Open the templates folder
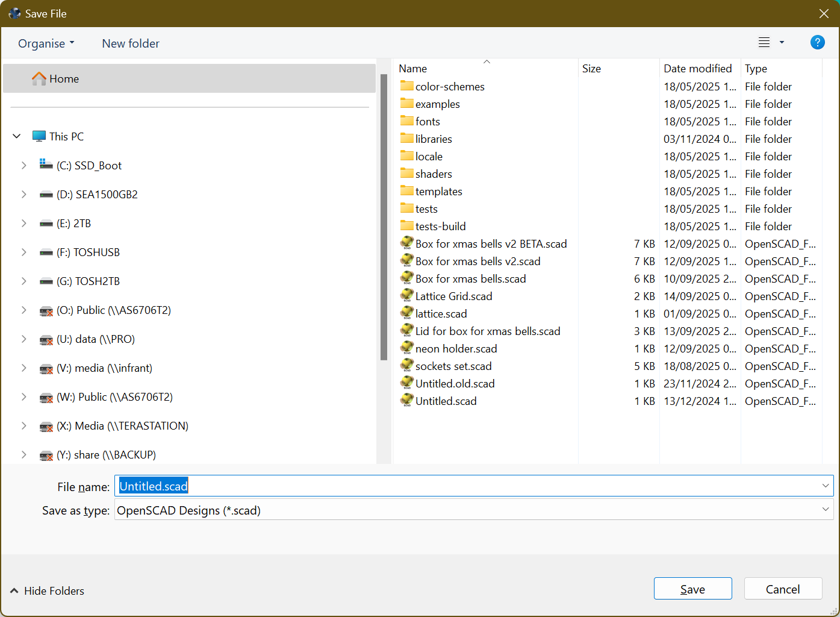The image size is (840, 617). click(x=439, y=191)
